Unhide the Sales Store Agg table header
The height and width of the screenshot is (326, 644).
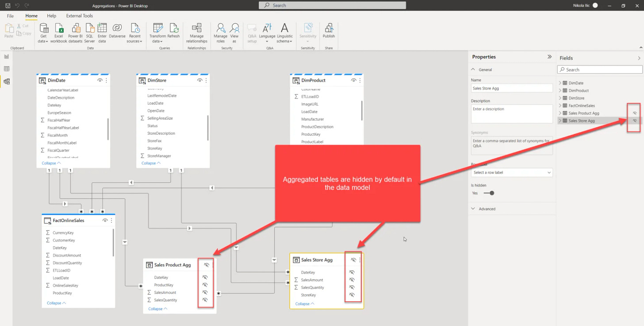(x=353, y=260)
